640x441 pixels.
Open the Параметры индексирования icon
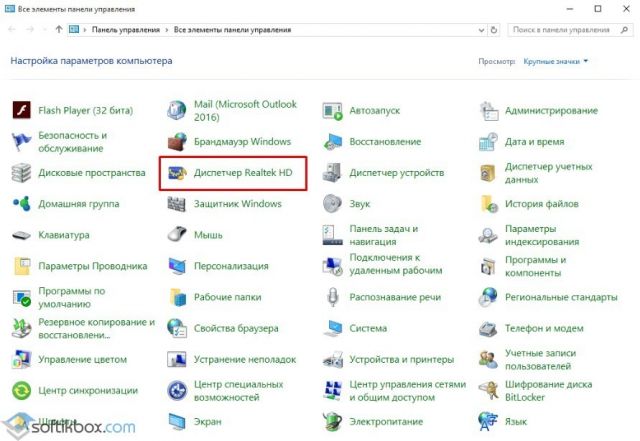pos(488,235)
